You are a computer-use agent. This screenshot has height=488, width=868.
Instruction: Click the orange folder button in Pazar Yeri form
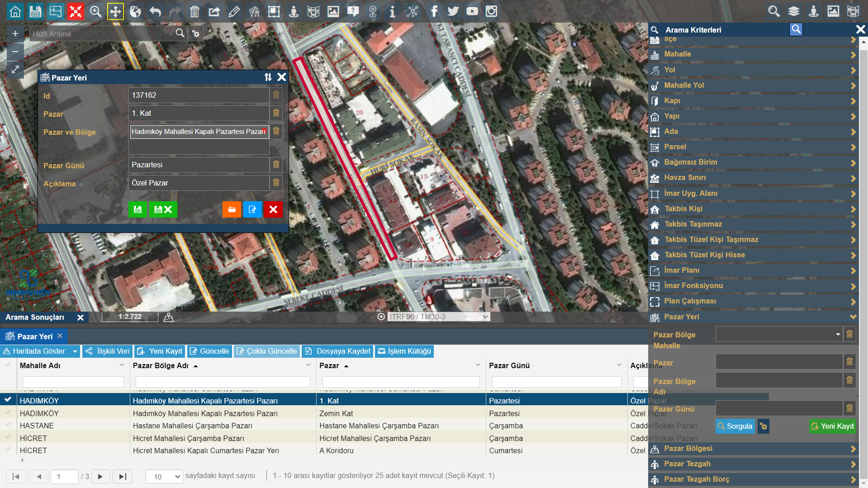click(232, 209)
